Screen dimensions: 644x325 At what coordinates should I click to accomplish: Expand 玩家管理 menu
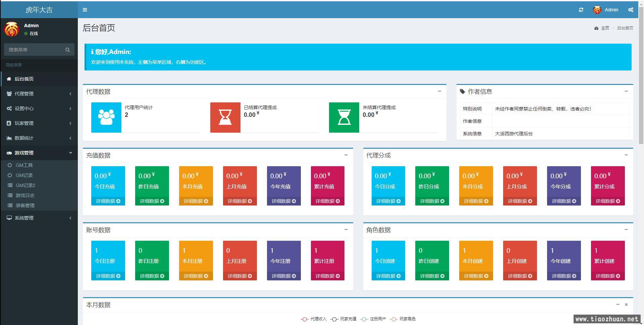click(39, 123)
